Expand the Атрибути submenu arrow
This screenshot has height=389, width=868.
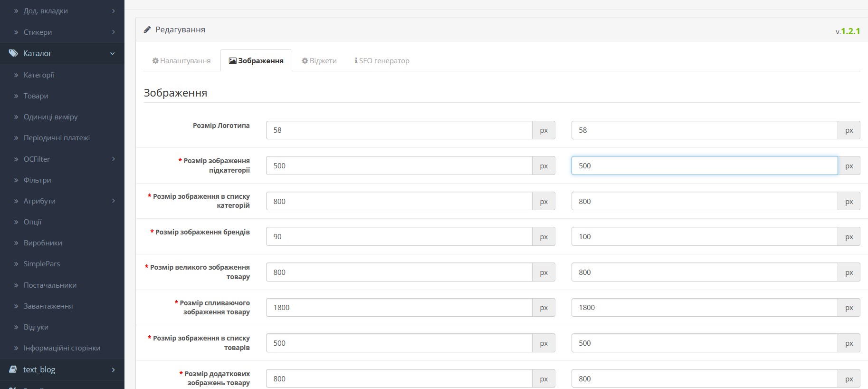click(114, 201)
